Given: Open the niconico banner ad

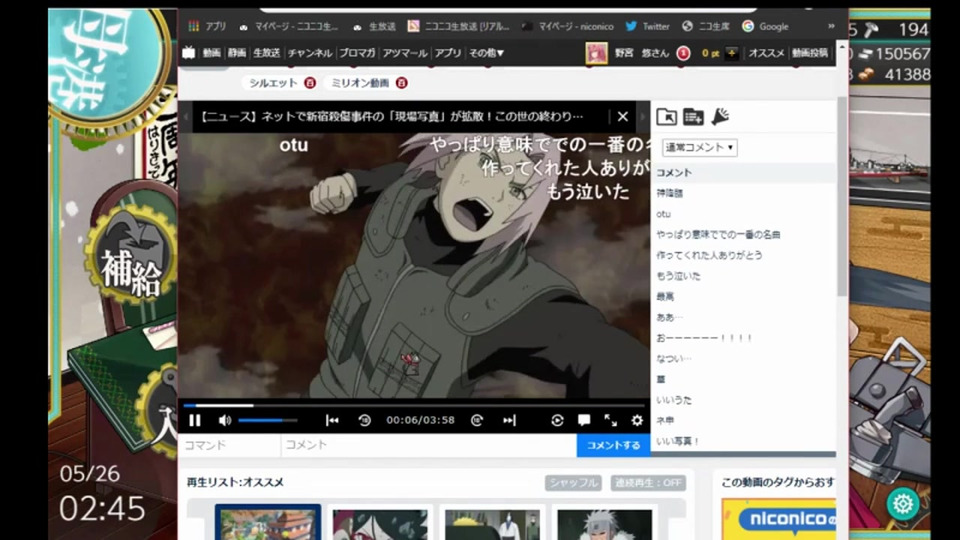Looking at the screenshot, I should [x=779, y=519].
